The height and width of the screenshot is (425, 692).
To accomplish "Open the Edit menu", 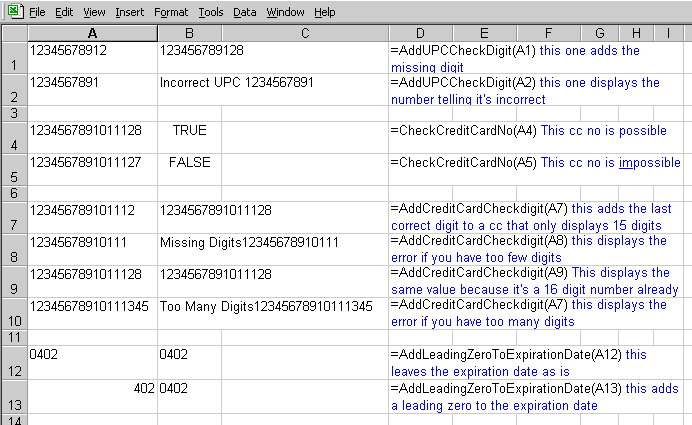I will click(x=64, y=12).
